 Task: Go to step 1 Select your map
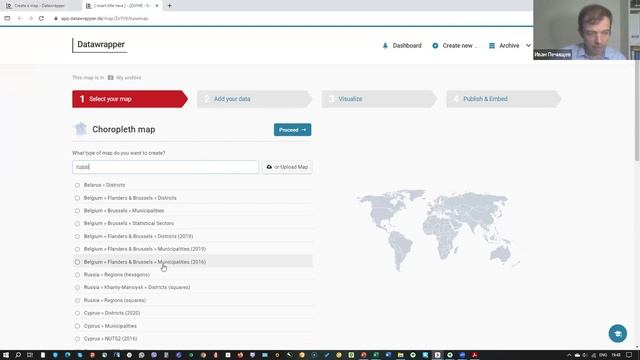(x=130, y=99)
